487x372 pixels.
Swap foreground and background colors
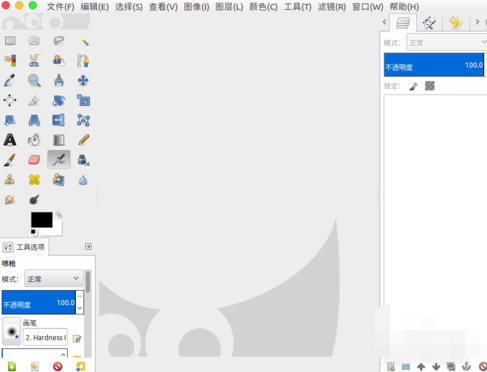pyautogui.click(x=59, y=215)
